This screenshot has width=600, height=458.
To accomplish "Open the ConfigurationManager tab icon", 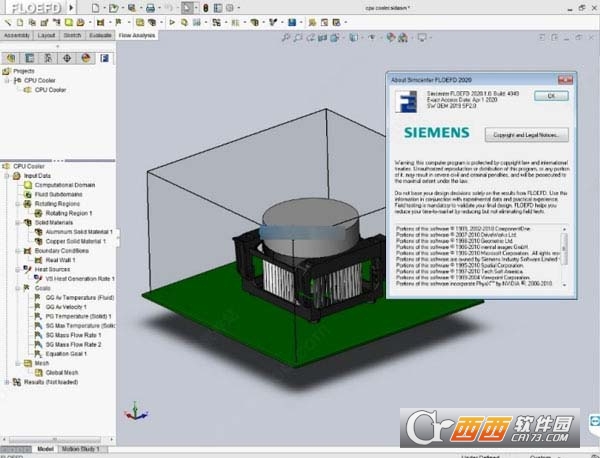I will [48, 58].
